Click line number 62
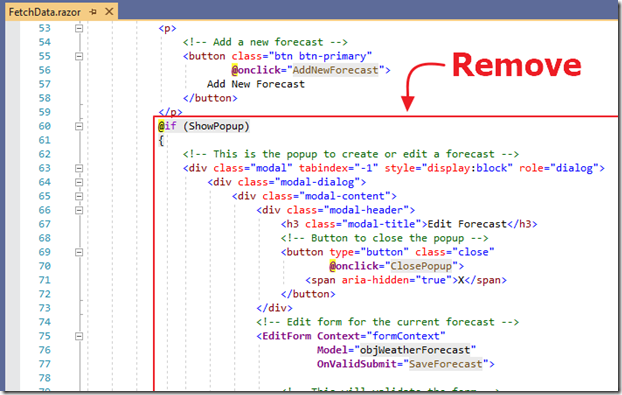This screenshot has height=395, width=622. click(44, 154)
